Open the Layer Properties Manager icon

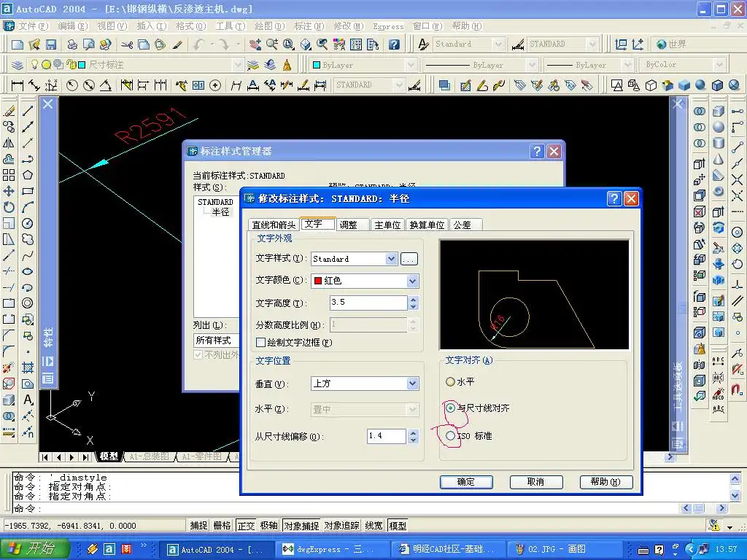17,65
